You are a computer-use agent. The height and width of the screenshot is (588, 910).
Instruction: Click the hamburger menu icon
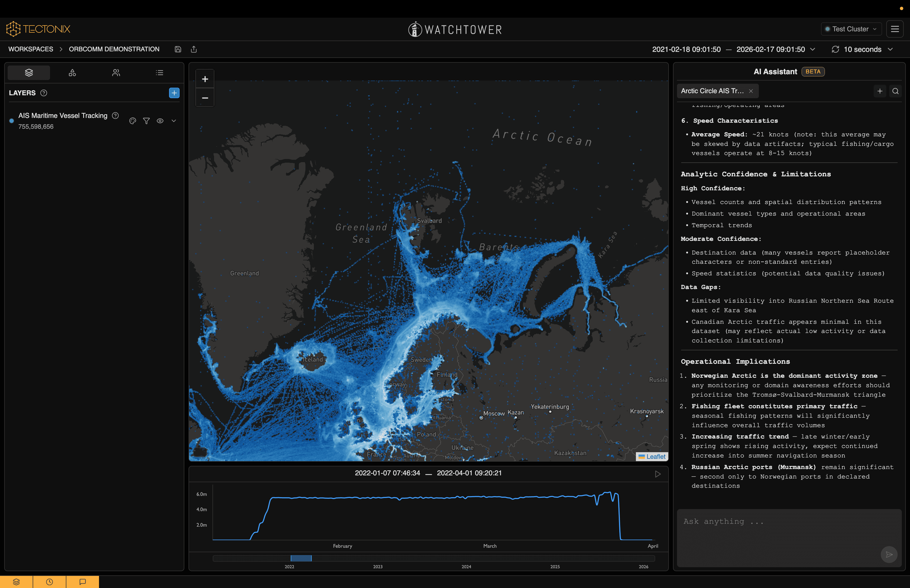tap(895, 29)
